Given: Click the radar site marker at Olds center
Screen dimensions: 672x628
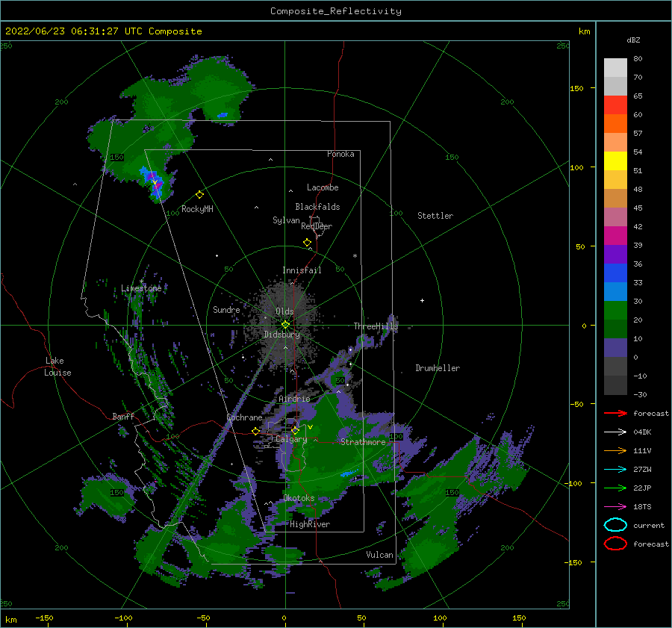Looking at the screenshot, I should tap(285, 325).
